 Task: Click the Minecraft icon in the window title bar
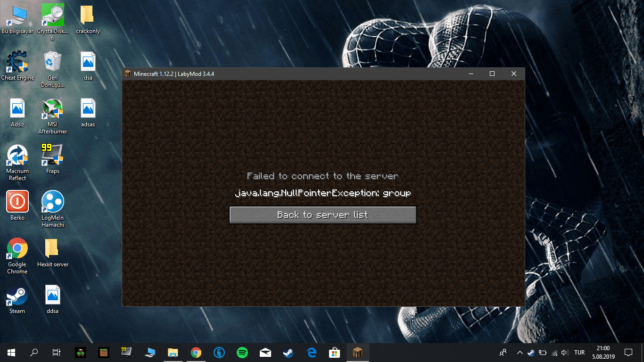click(127, 74)
